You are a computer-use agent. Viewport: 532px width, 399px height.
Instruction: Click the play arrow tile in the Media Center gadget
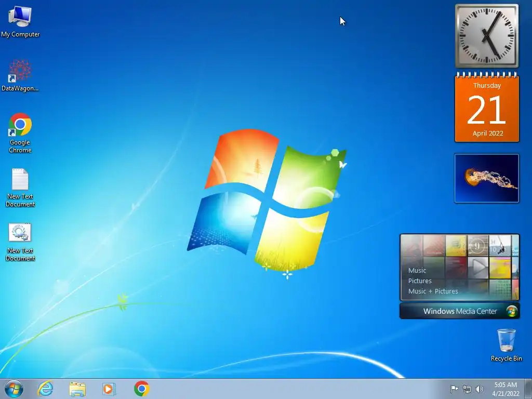coord(478,268)
